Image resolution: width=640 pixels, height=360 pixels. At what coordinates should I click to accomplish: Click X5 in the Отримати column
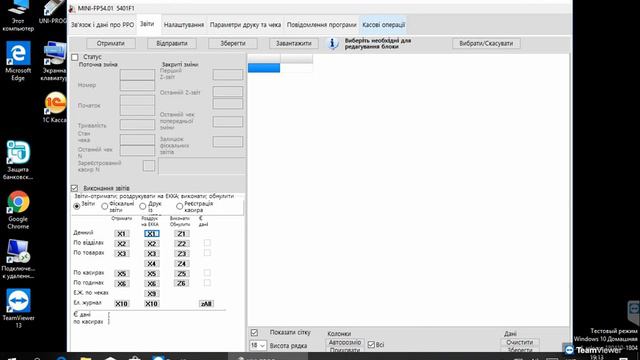pyautogui.click(x=122, y=273)
